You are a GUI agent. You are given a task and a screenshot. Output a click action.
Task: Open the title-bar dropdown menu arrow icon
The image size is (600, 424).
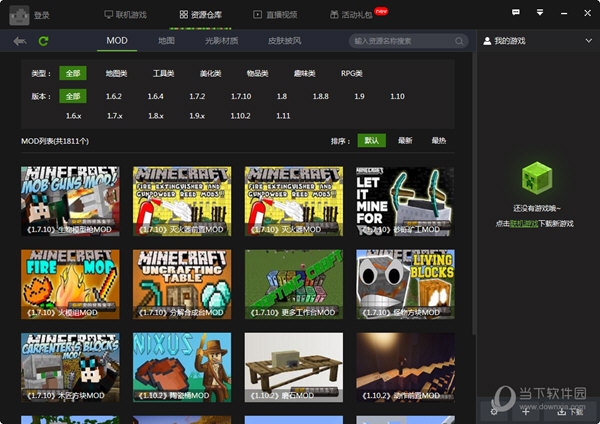click(540, 13)
